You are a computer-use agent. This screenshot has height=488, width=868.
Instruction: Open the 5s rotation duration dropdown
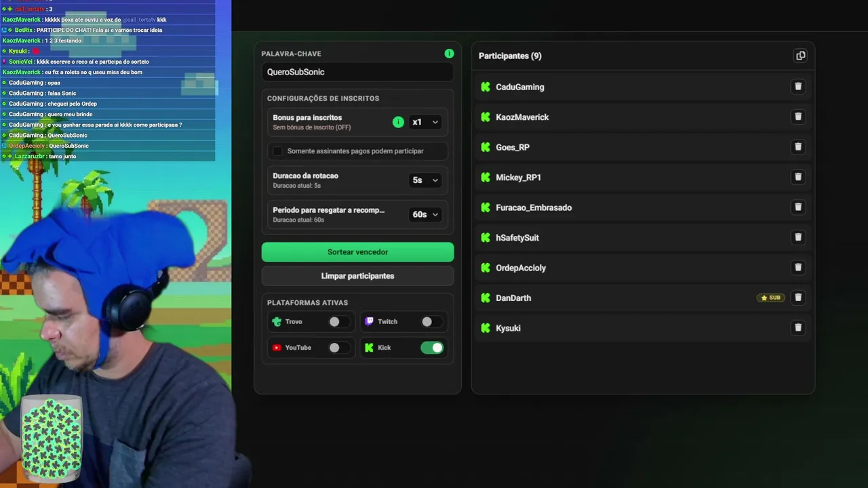(425, 180)
